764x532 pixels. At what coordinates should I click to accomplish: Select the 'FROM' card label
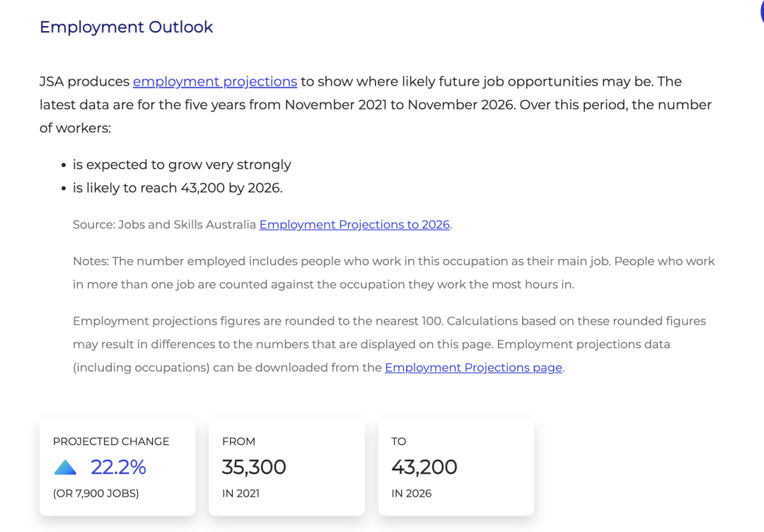tap(238, 441)
